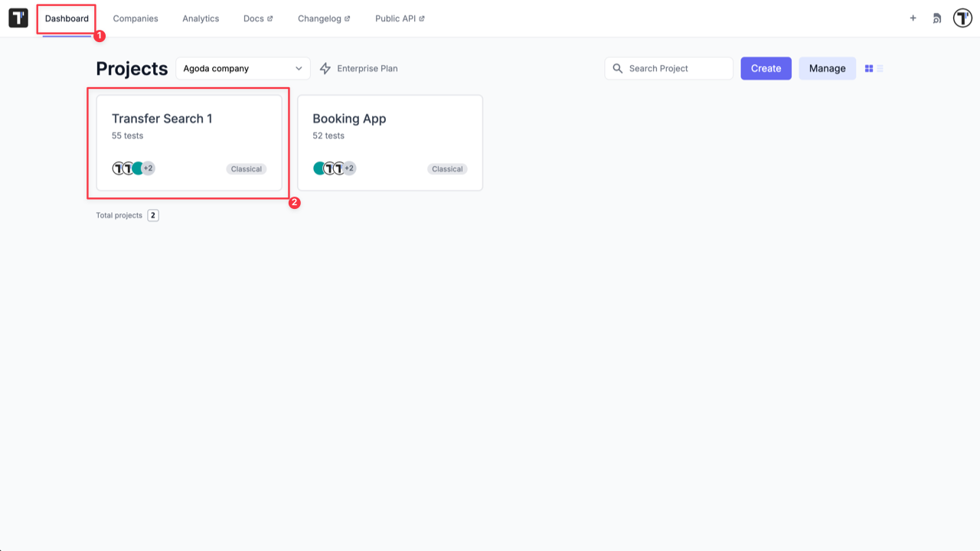Open the Manage panel
Screen dimensions: 980x551
click(827, 68)
